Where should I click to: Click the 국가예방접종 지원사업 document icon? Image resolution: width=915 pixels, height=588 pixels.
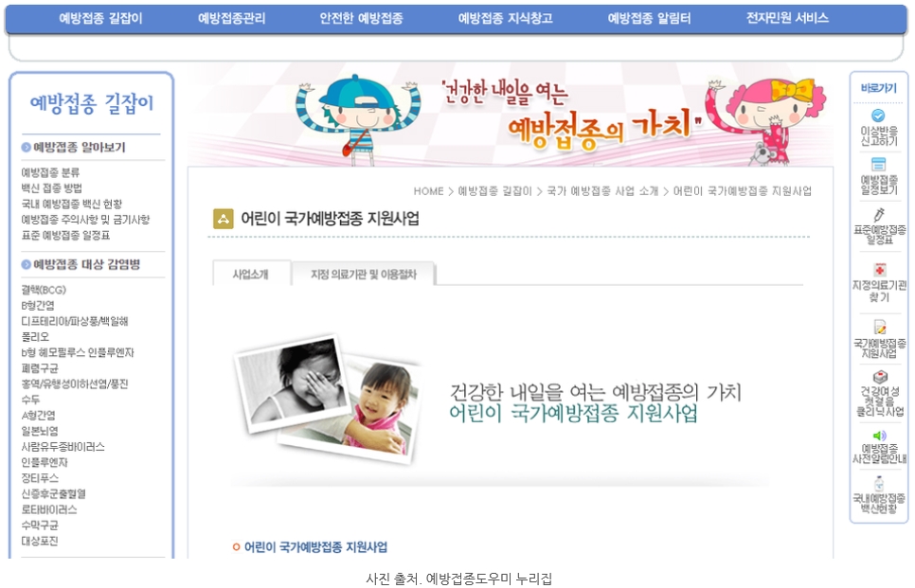[879, 328]
